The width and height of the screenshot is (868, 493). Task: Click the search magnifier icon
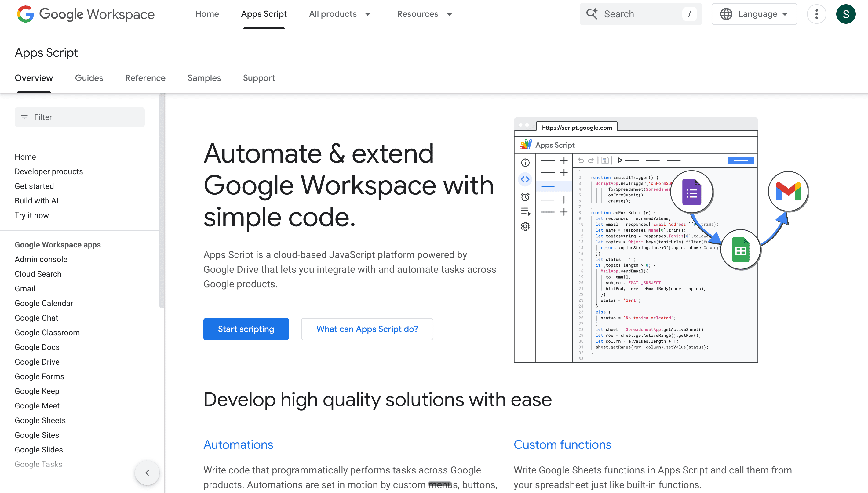pos(592,14)
